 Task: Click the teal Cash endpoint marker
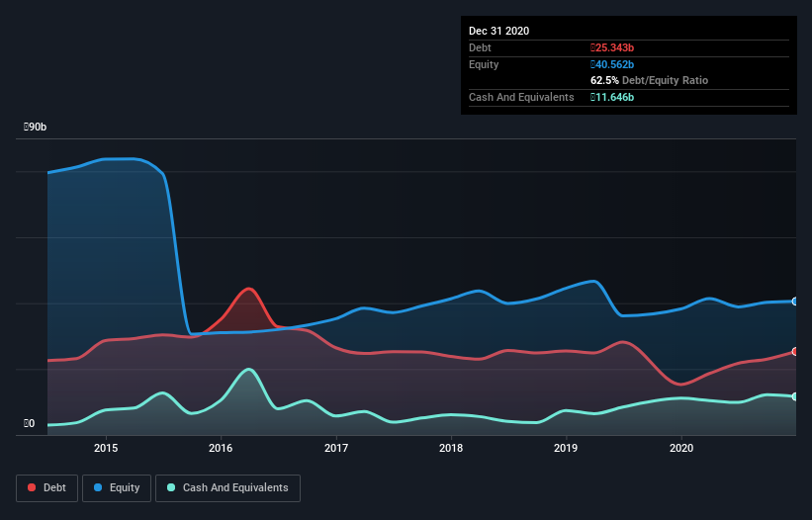(795, 396)
